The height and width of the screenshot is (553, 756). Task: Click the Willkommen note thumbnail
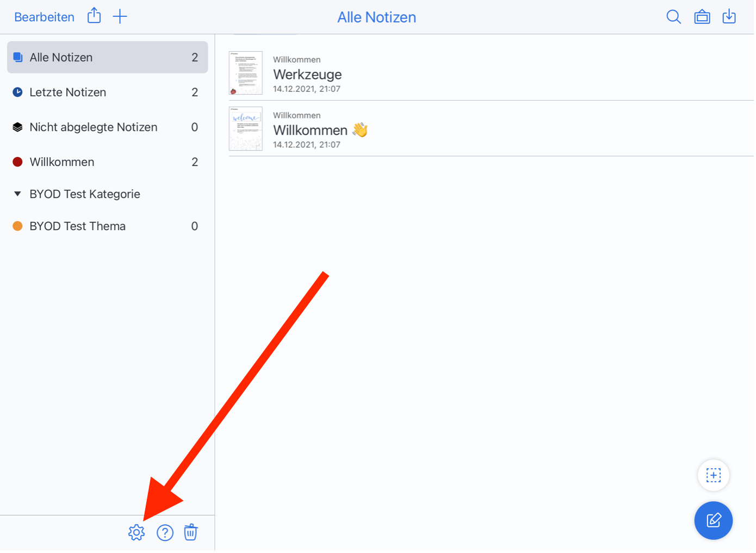click(246, 129)
